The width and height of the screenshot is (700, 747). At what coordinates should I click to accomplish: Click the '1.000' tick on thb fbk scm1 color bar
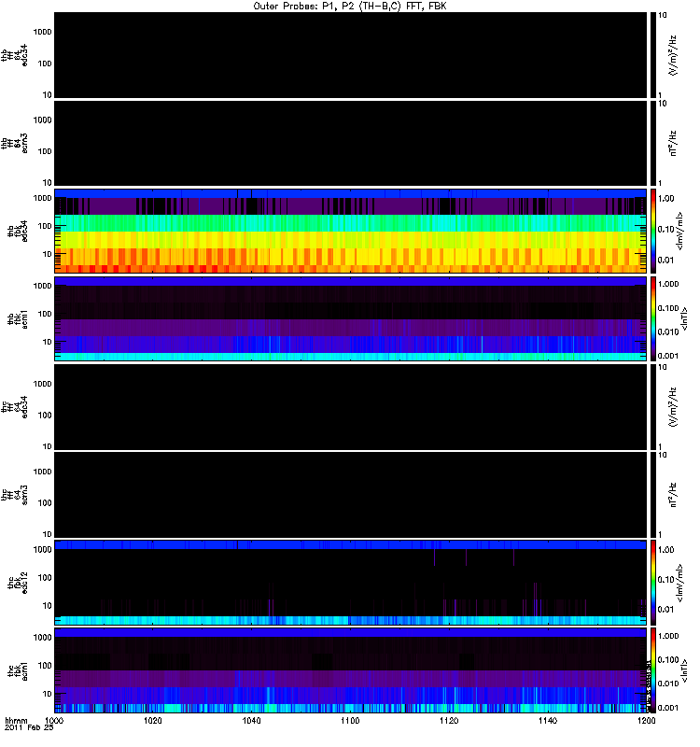668,284
